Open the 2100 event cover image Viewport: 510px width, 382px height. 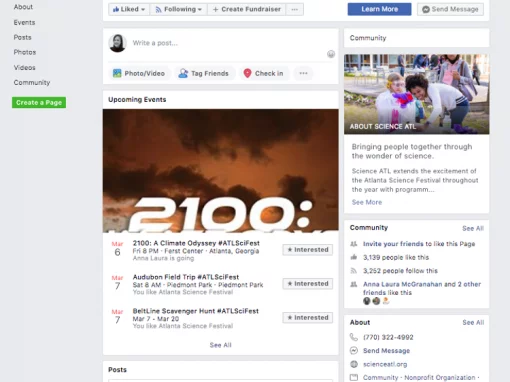tap(221, 171)
